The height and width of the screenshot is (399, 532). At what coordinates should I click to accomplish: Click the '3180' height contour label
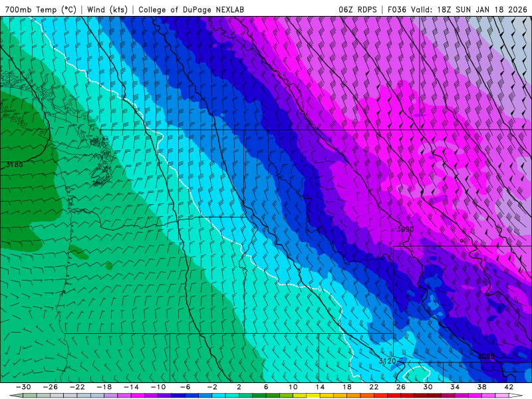(15, 164)
